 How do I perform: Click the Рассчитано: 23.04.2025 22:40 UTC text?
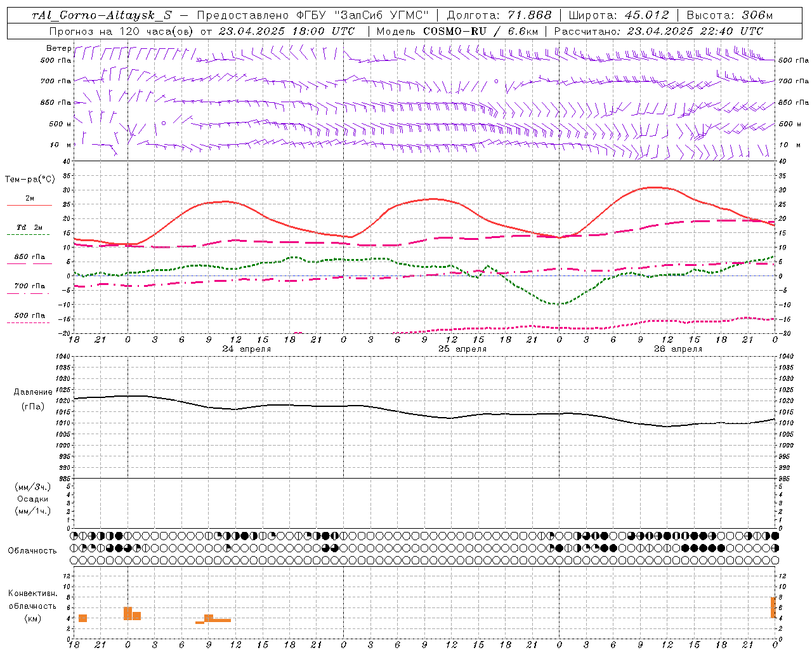(658, 31)
